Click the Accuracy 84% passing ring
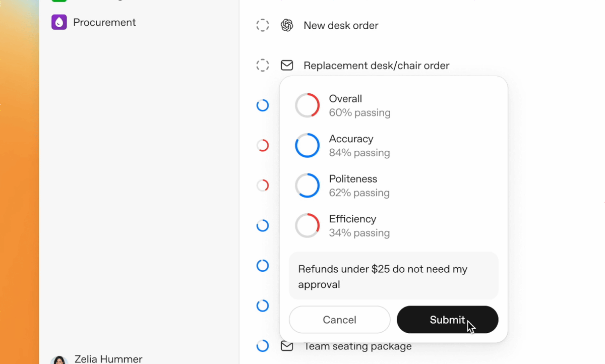This screenshot has width=605, height=364. pos(307,146)
